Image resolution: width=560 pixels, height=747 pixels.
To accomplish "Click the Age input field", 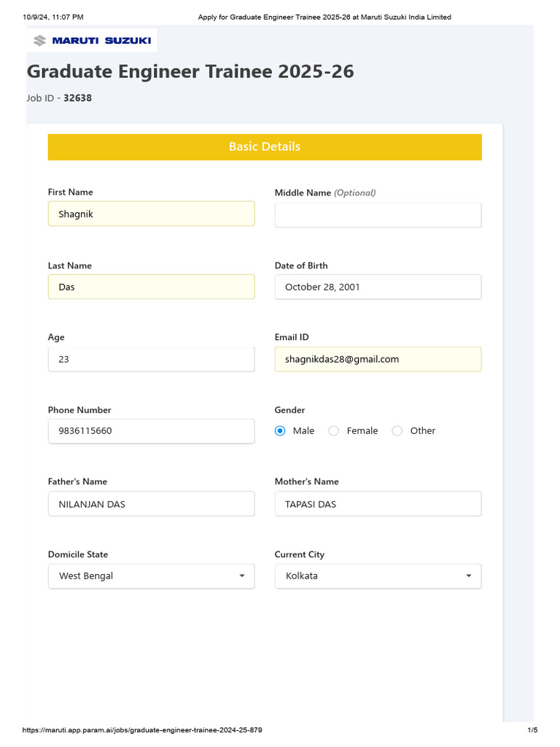I will (x=151, y=360).
